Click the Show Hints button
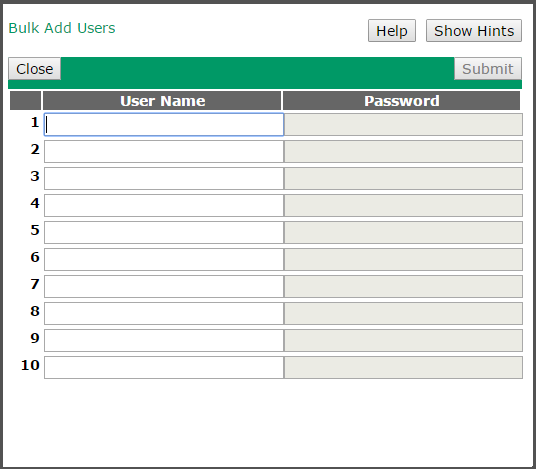Image resolution: width=536 pixels, height=469 pixels. pos(474,31)
